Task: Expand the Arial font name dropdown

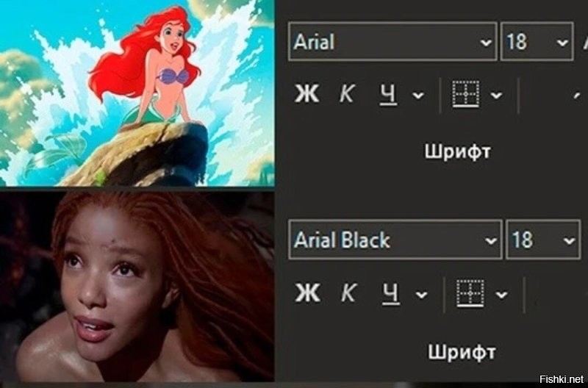Action: pos(486,43)
